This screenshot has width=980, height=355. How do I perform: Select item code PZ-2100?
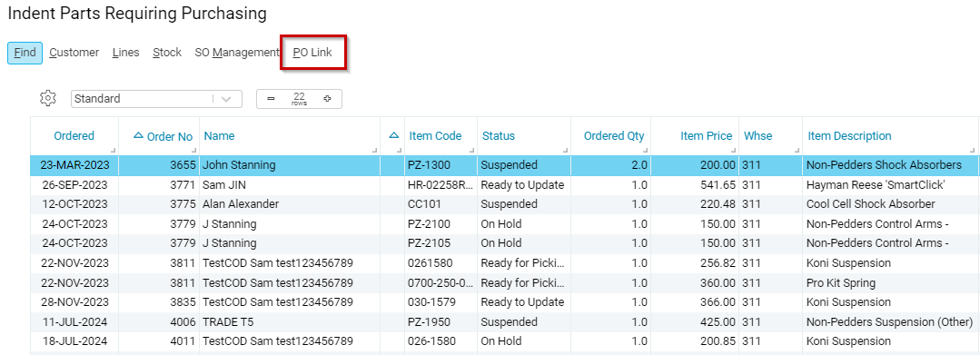[x=429, y=223]
